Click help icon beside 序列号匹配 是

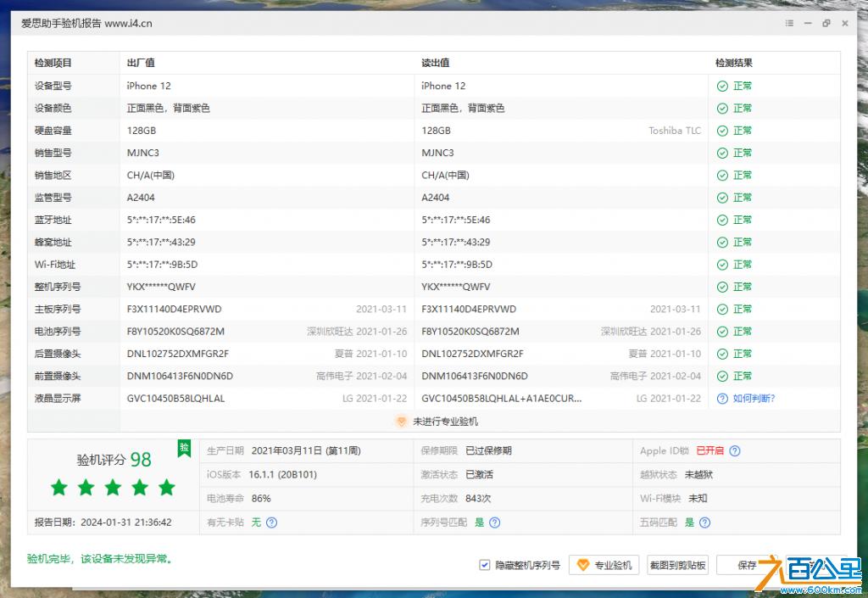(495, 523)
